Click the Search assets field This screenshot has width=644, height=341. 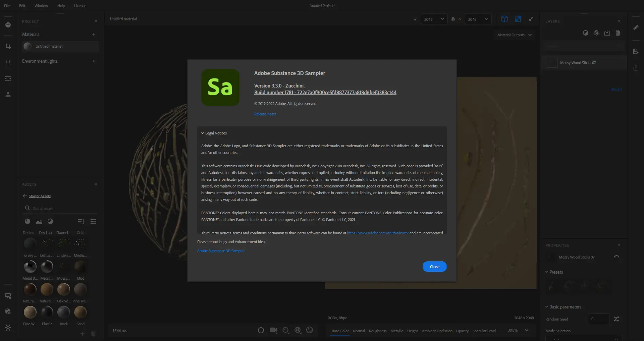tap(60, 208)
